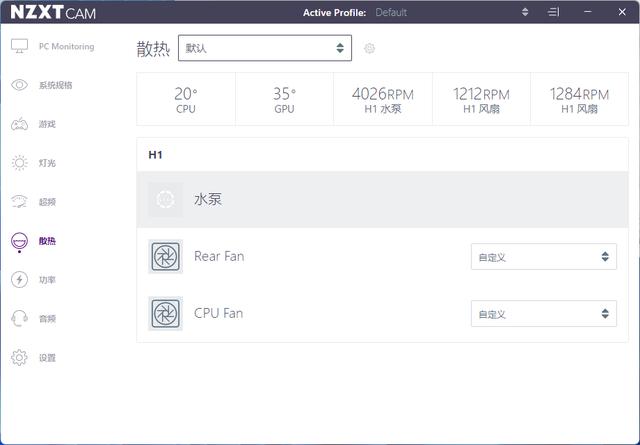
Task: Click the 20° CPU temperature tile
Action: point(186,99)
